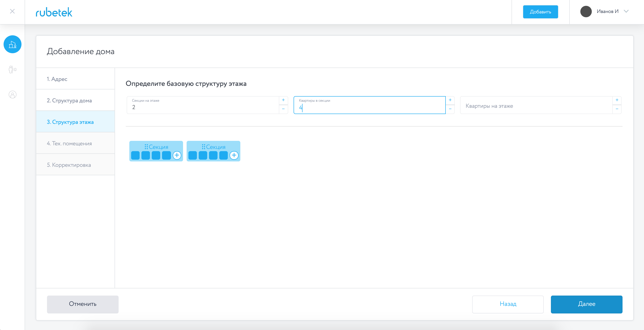This screenshot has height=330, width=644.
Task: Focus the Секции на этаже field
Action: pos(203,105)
